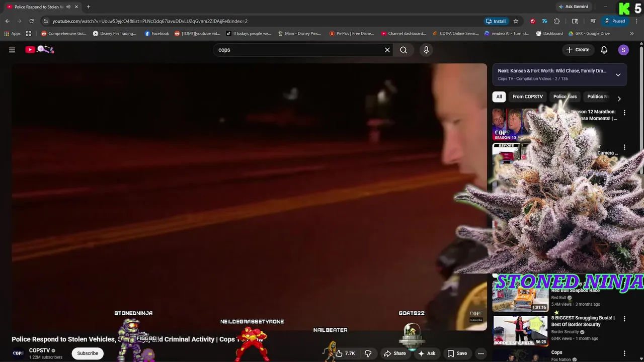Close the Police Respond YouTube tab
Screen dimensions: 644x362
tap(76, 7)
